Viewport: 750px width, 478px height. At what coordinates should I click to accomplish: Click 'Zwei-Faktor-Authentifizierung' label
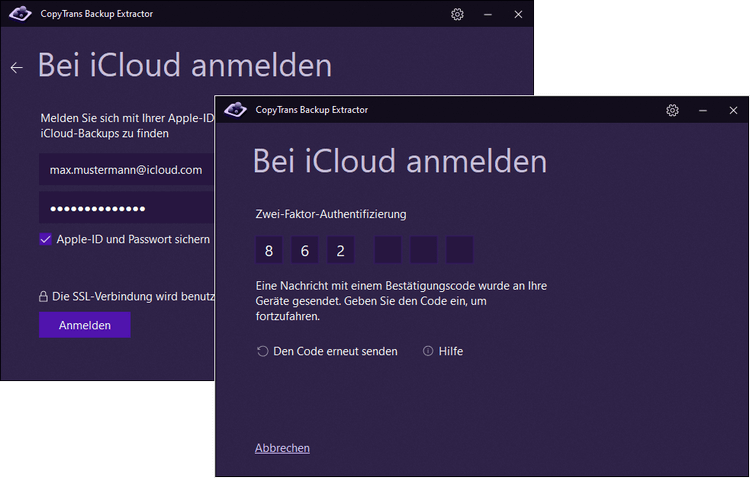coord(331,214)
